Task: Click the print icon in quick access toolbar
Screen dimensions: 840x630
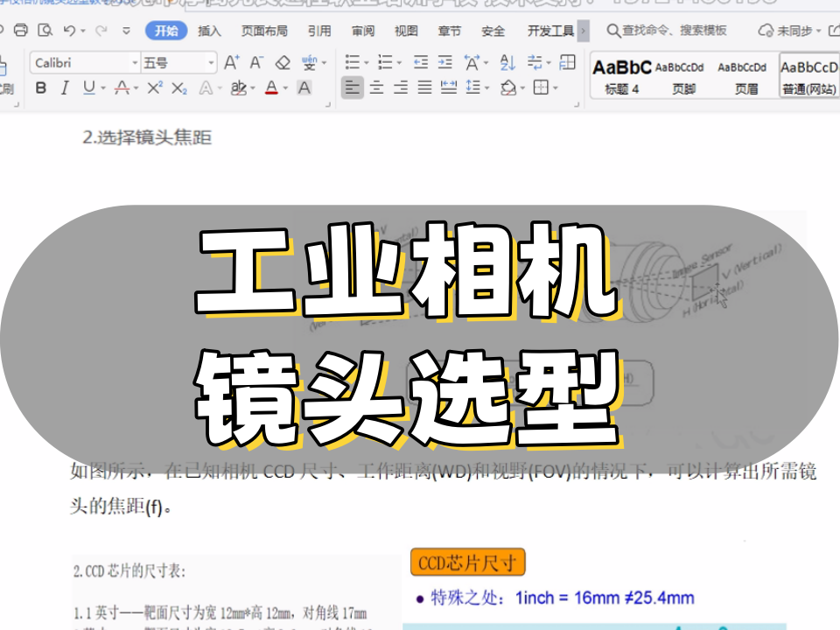Action: pos(21,31)
